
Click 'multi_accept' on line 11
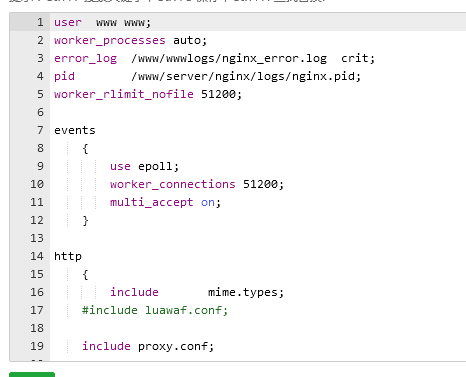pyautogui.click(x=152, y=202)
